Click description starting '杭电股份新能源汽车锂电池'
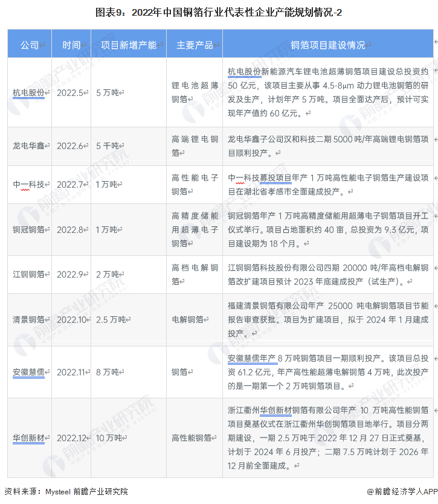This screenshot has width=438, height=504. (328, 92)
